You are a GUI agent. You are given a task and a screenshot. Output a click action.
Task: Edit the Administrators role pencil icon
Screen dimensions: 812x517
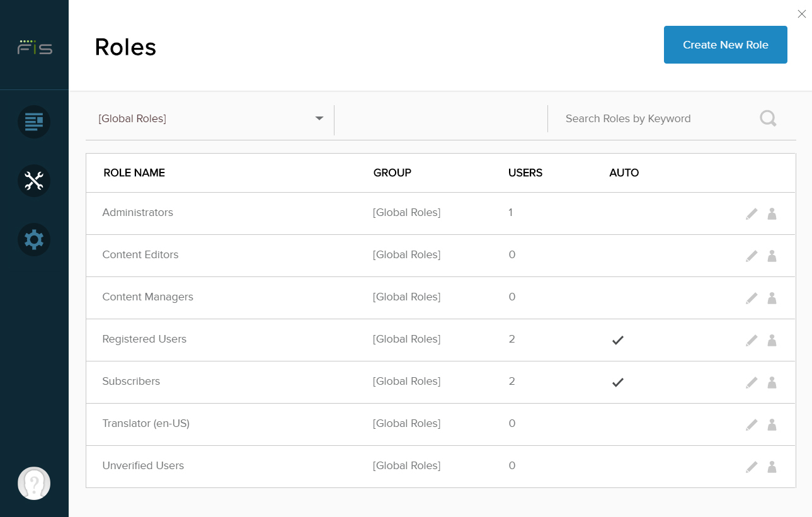click(x=752, y=214)
